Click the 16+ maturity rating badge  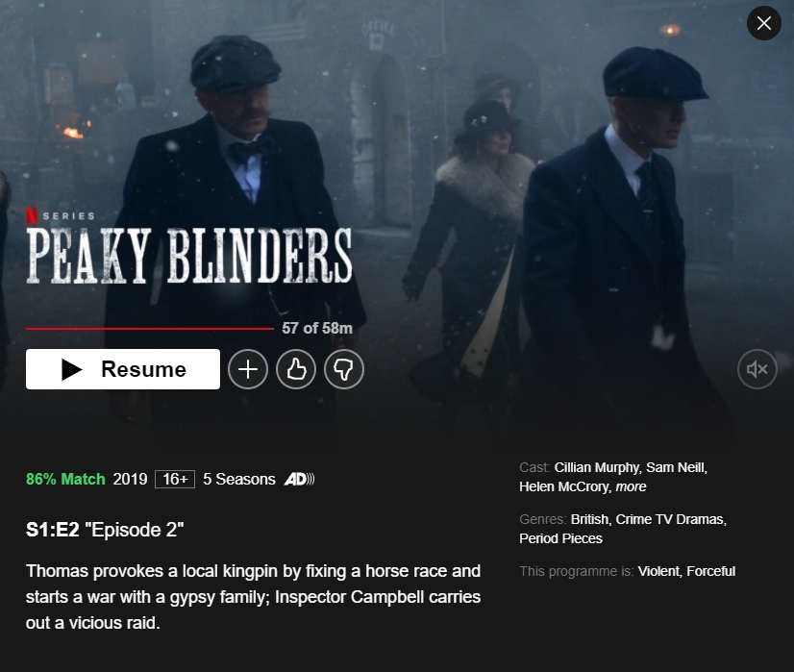(x=175, y=479)
